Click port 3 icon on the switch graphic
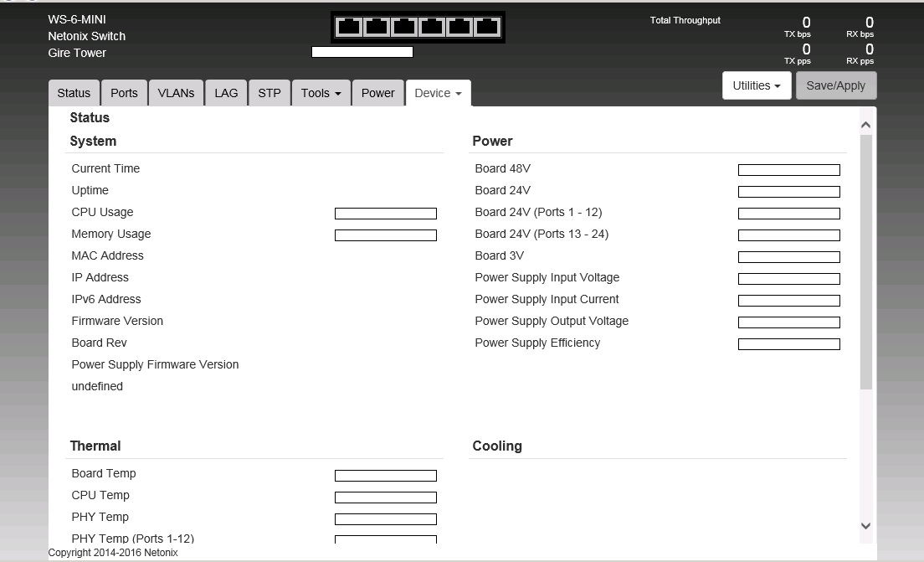924x562 pixels. 404,27
